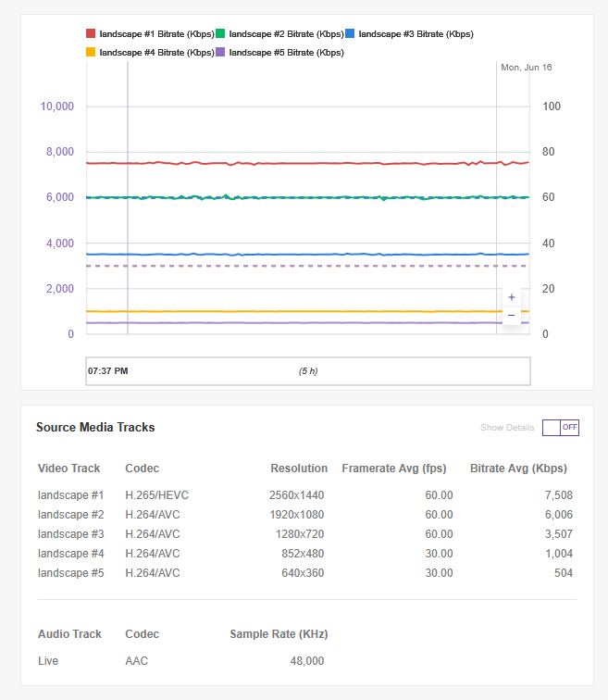Click the landscape #5 track name

pos(71,573)
